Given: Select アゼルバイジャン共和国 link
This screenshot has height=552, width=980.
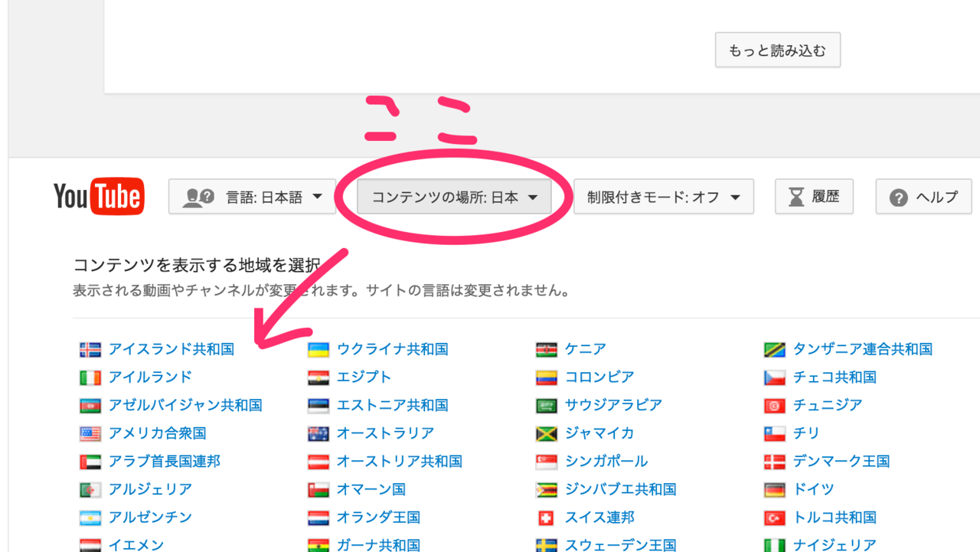Looking at the screenshot, I should (185, 405).
